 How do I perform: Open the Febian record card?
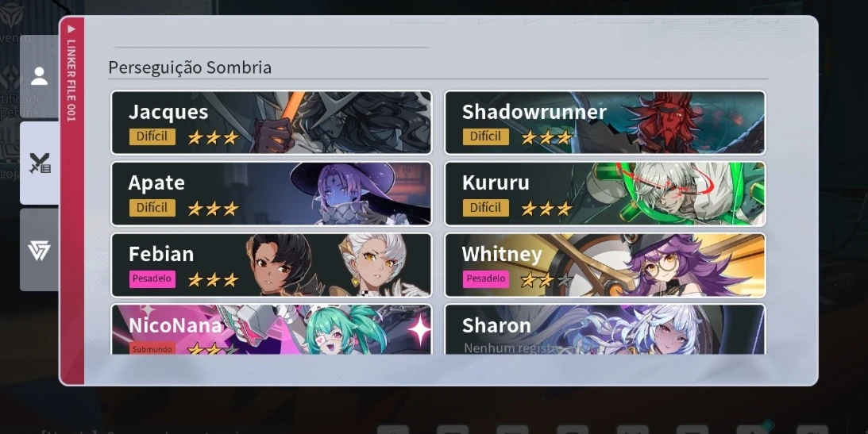click(x=272, y=265)
